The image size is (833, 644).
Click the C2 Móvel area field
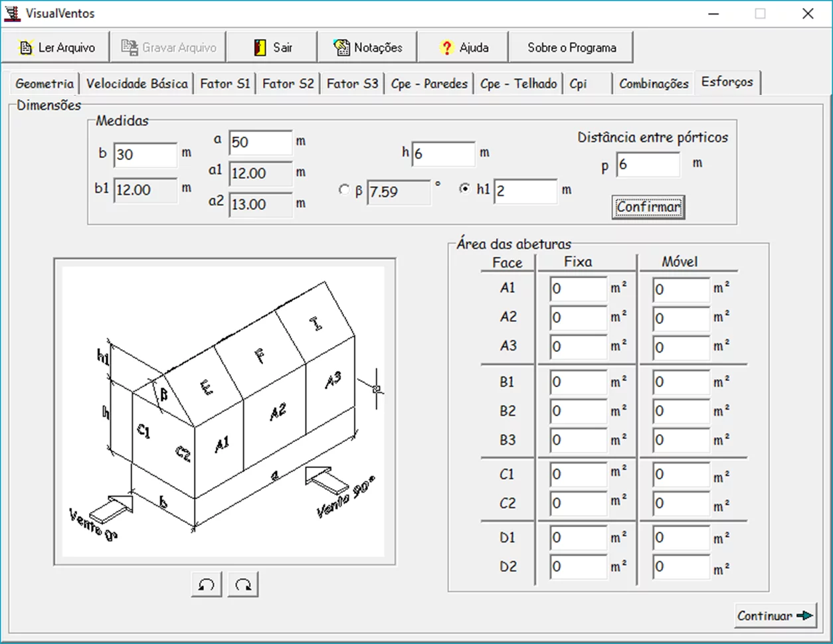(682, 504)
